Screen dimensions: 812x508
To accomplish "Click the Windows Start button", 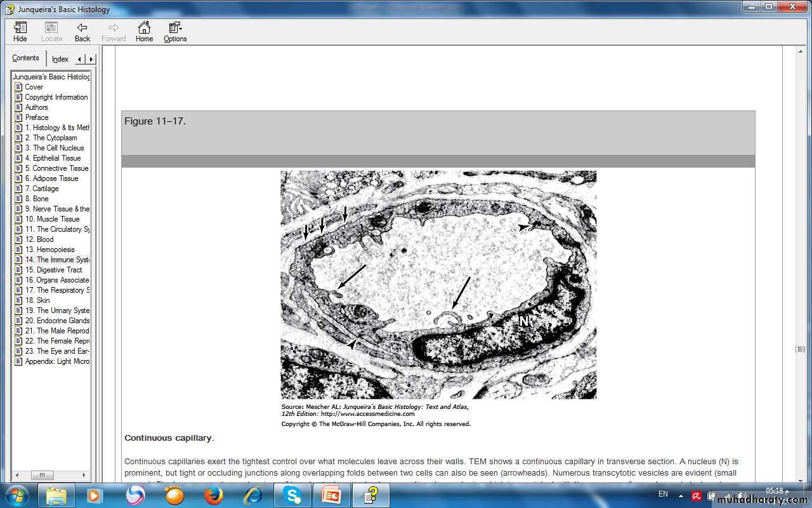I will [16, 495].
